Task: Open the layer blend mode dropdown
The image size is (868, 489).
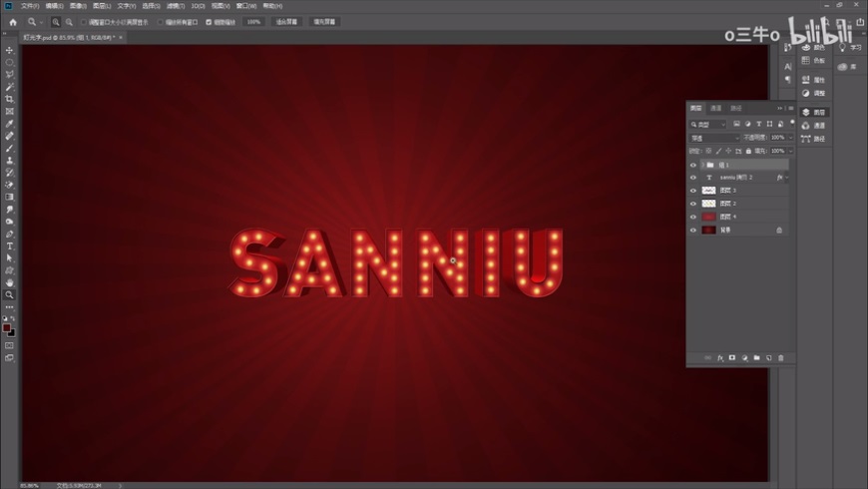Action: point(714,138)
